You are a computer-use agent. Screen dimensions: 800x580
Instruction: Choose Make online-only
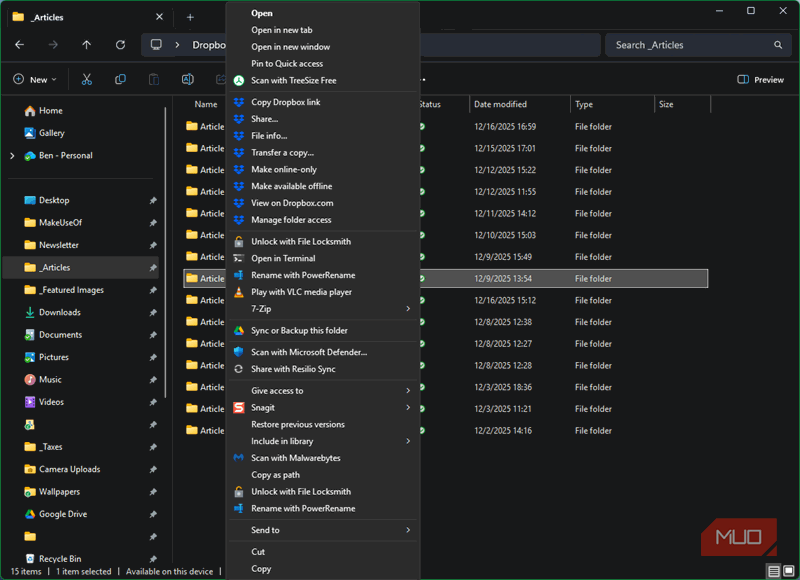[x=322, y=169]
